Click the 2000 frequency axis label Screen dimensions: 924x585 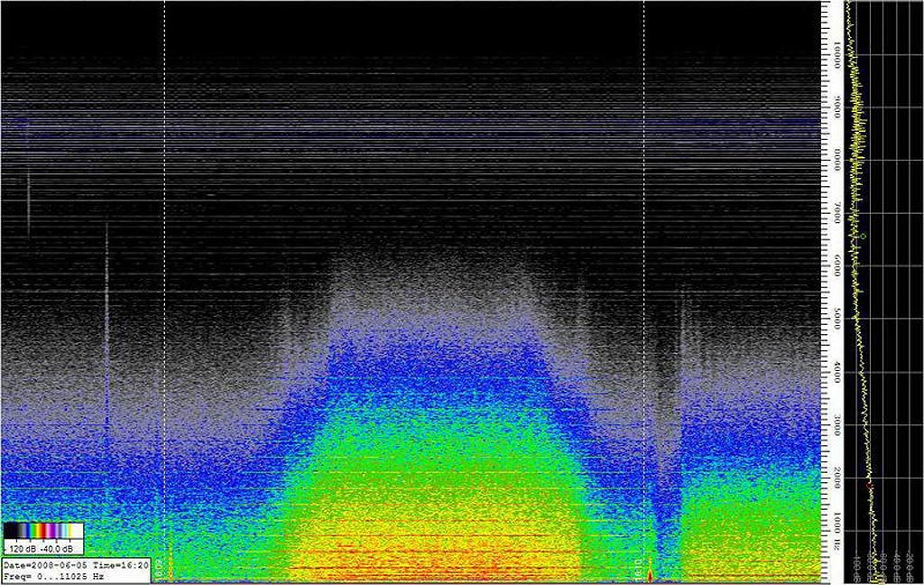coord(836,478)
